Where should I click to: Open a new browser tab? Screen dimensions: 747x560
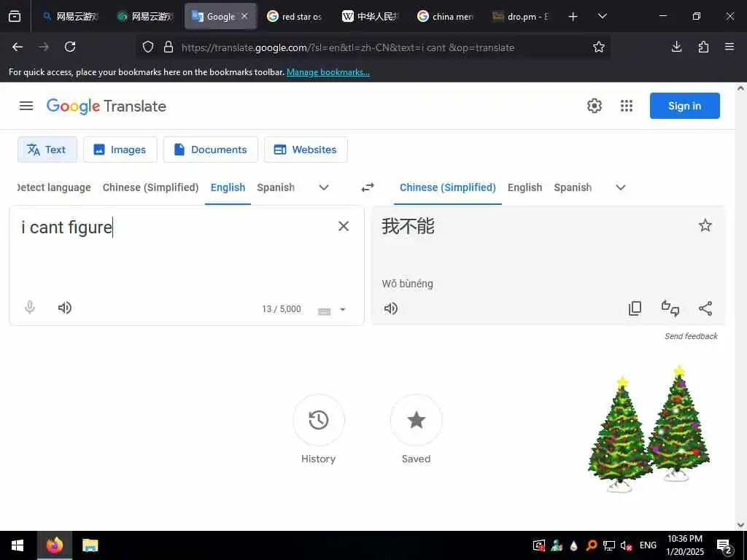point(573,17)
